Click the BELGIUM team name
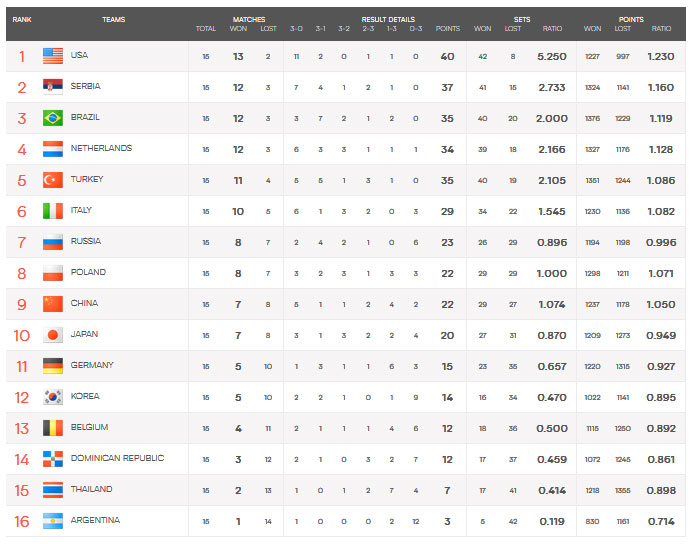The height and width of the screenshot is (544, 690). (x=89, y=427)
